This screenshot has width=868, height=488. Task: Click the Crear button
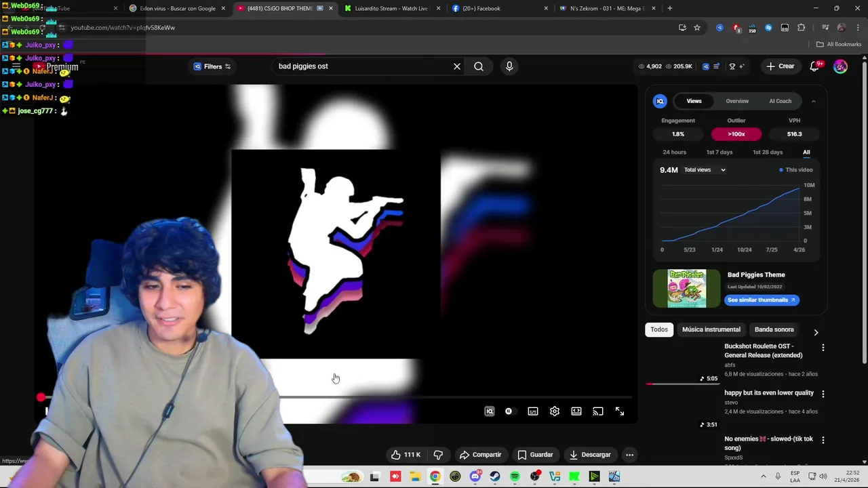[x=780, y=66]
